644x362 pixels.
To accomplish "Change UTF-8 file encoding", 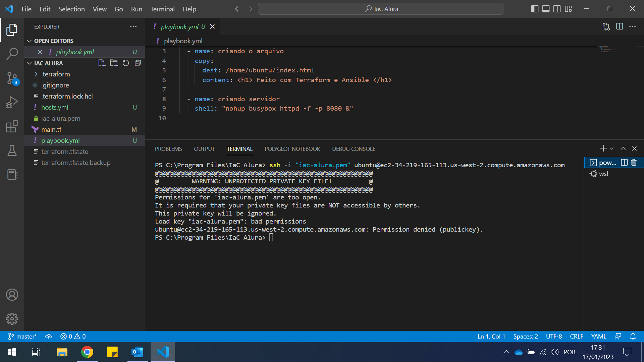I will (x=554, y=336).
